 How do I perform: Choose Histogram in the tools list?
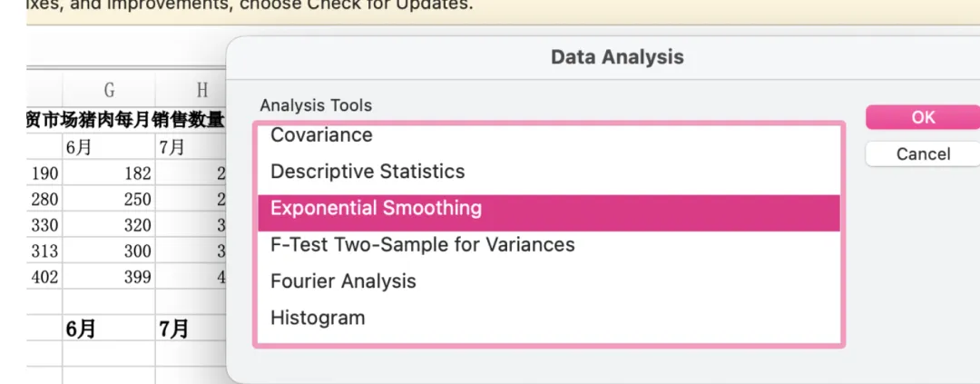point(318,319)
